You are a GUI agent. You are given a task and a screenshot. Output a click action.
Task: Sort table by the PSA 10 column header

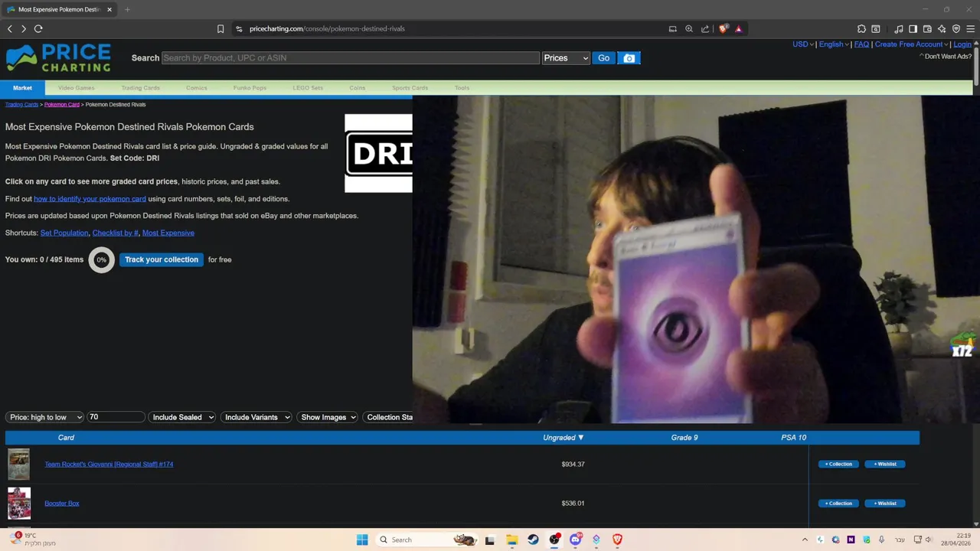[793, 438]
